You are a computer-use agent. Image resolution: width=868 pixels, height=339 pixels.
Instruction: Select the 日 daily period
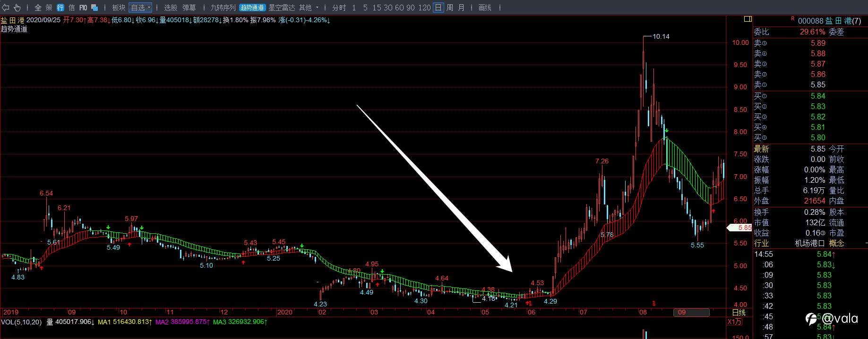438,8
